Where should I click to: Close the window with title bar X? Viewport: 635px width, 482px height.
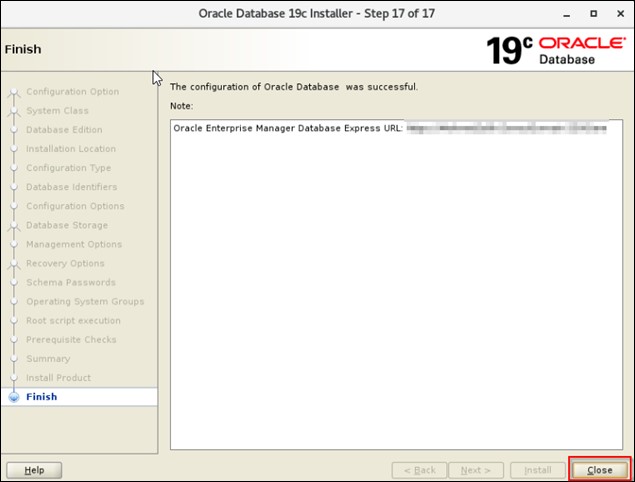pos(620,14)
